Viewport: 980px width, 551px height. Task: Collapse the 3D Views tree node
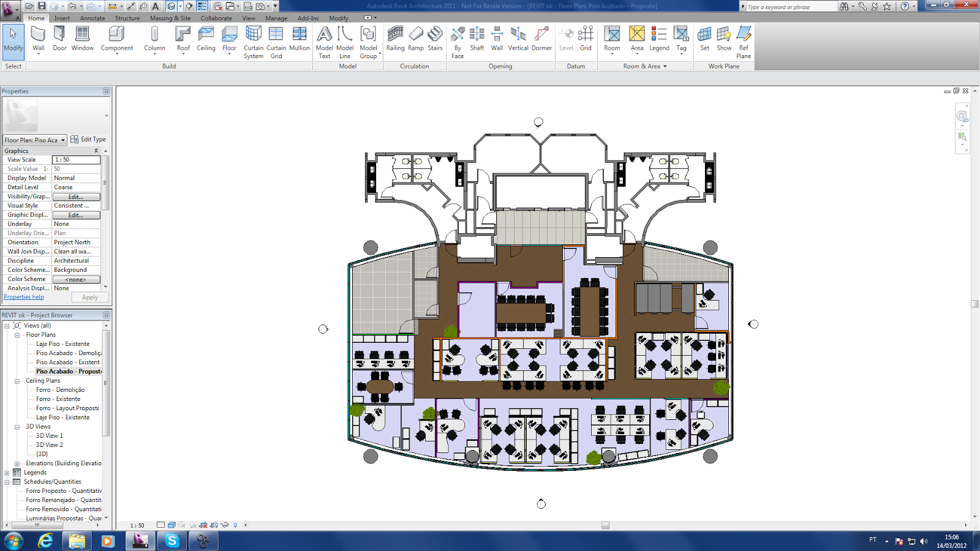point(17,427)
